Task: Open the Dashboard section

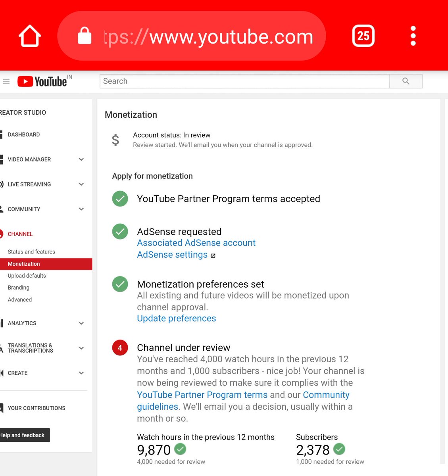Action: click(24, 134)
